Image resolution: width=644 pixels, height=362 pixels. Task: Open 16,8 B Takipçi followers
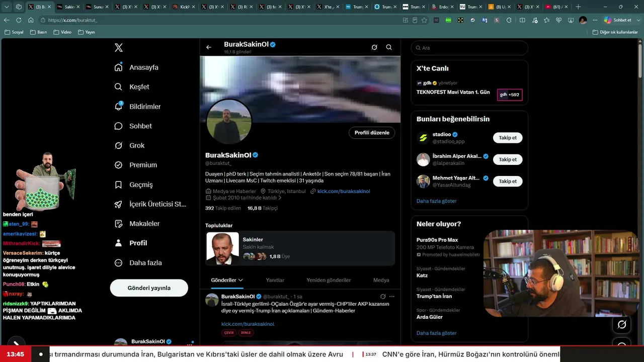(x=263, y=208)
